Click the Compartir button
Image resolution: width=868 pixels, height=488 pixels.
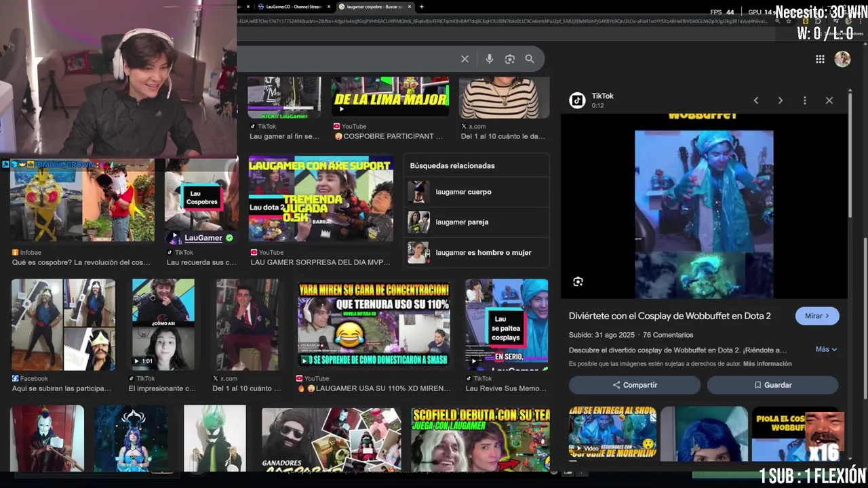click(x=635, y=385)
